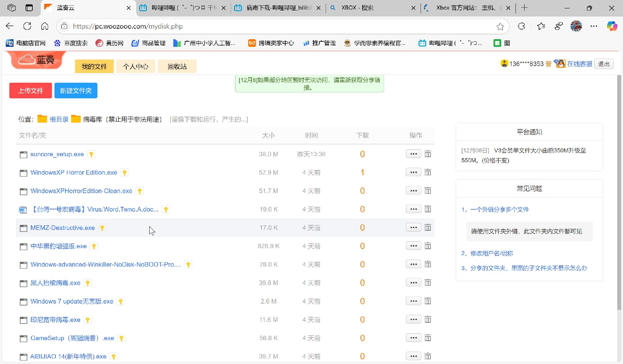
Task: Open 电脑店官网 bookmark
Action: click(x=26, y=43)
